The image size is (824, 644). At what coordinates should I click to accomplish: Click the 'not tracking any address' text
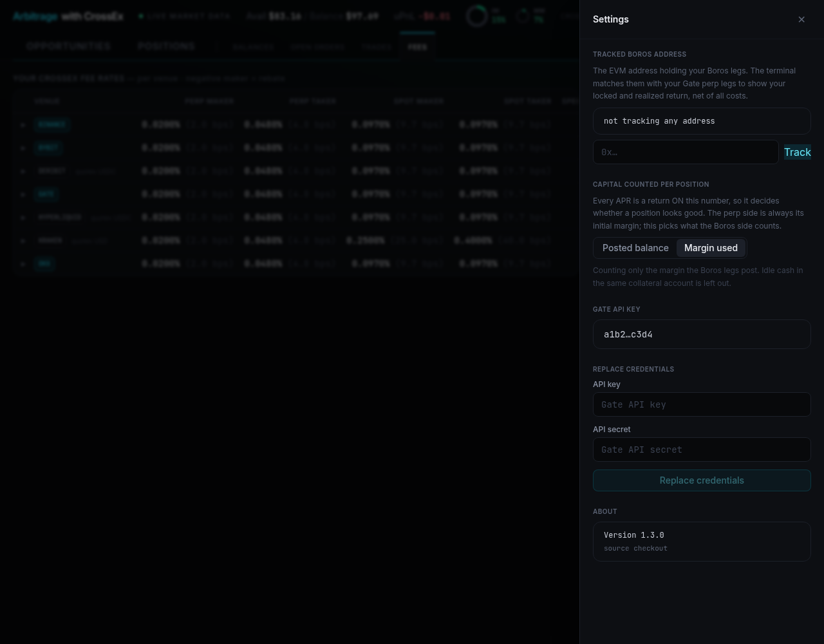[659, 121]
